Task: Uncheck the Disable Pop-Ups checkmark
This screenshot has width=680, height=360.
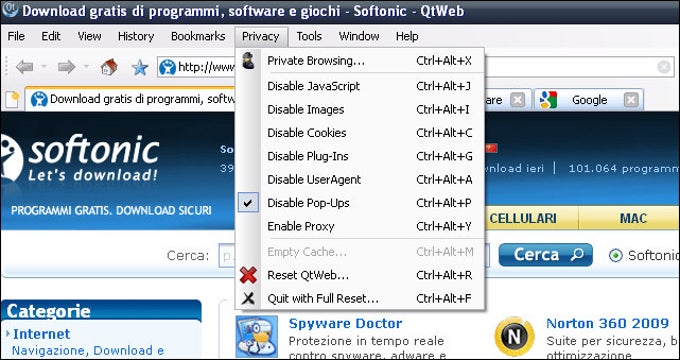Action: [x=248, y=203]
